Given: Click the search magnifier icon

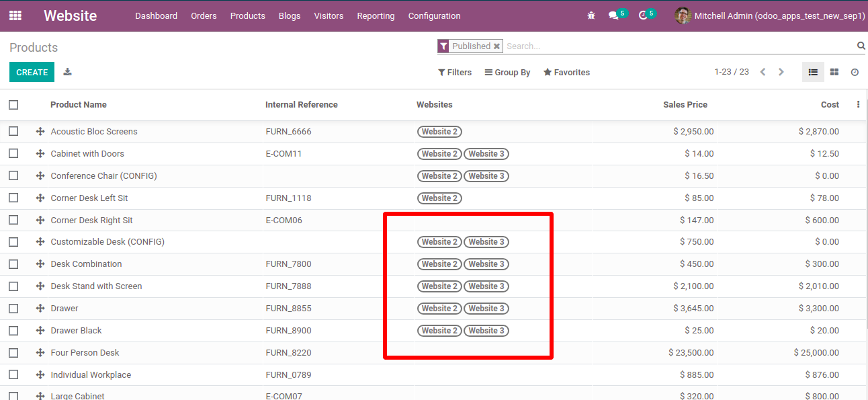Looking at the screenshot, I should pyautogui.click(x=861, y=46).
